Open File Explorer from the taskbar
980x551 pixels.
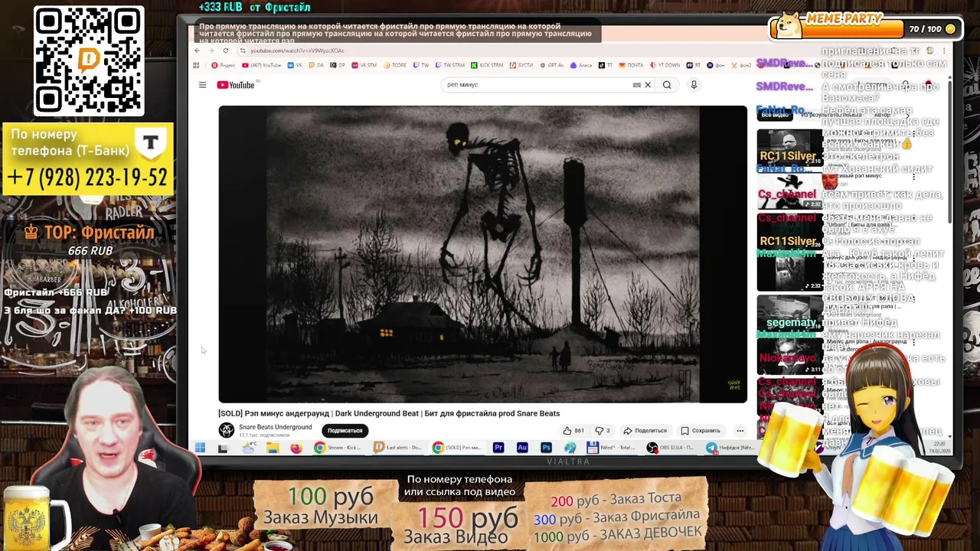[273, 448]
